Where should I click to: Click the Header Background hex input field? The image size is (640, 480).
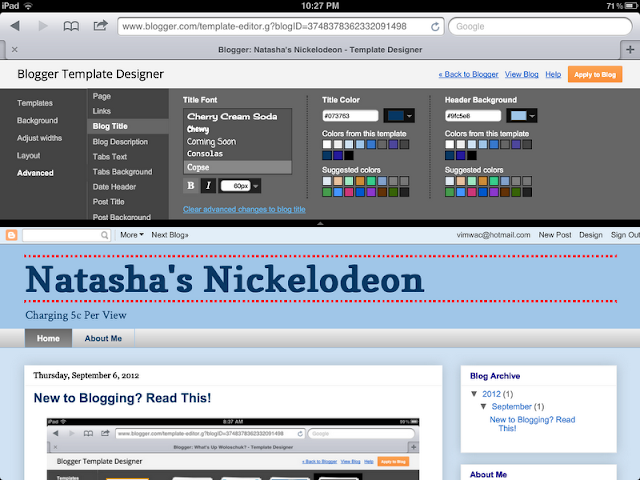click(473, 116)
